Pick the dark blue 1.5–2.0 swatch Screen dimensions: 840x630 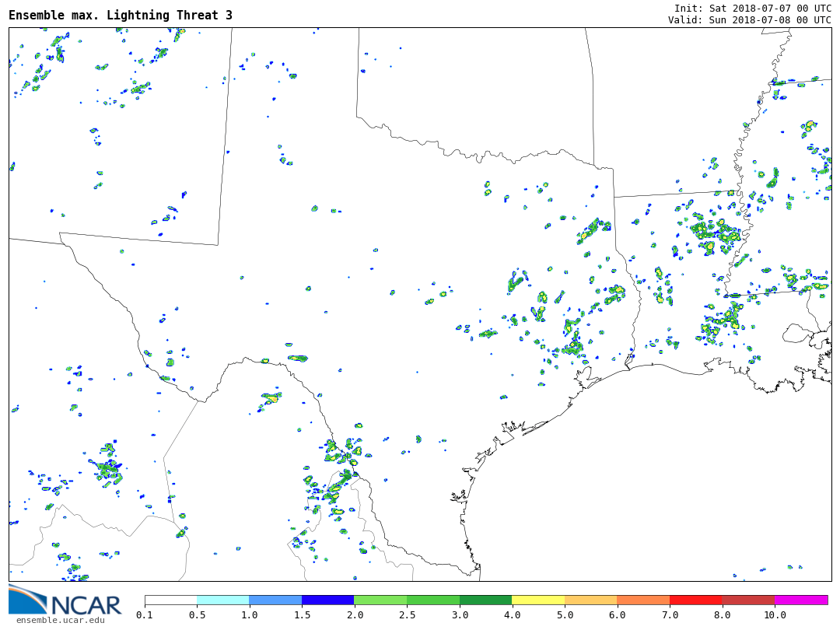[328, 600]
